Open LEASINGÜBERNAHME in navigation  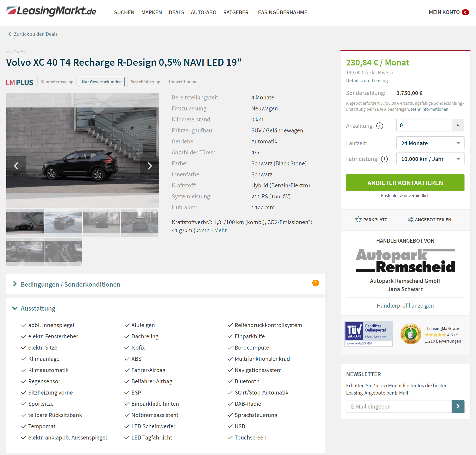(281, 12)
